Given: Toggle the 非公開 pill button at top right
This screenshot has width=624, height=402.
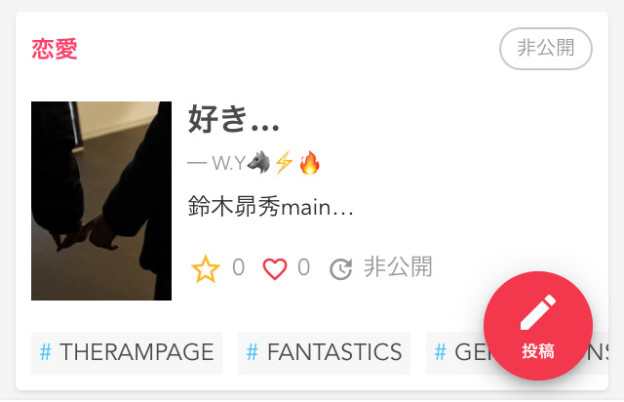Looking at the screenshot, I should [546, 49].
